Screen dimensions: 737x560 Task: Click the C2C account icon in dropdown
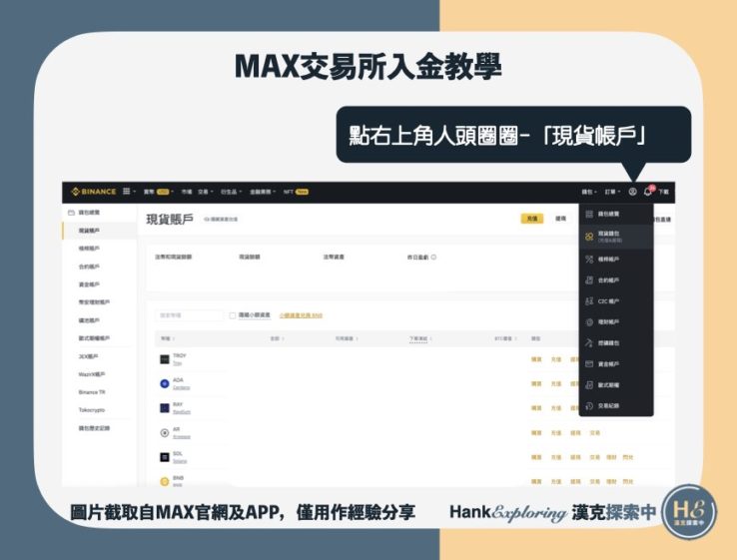pos(589,301)
